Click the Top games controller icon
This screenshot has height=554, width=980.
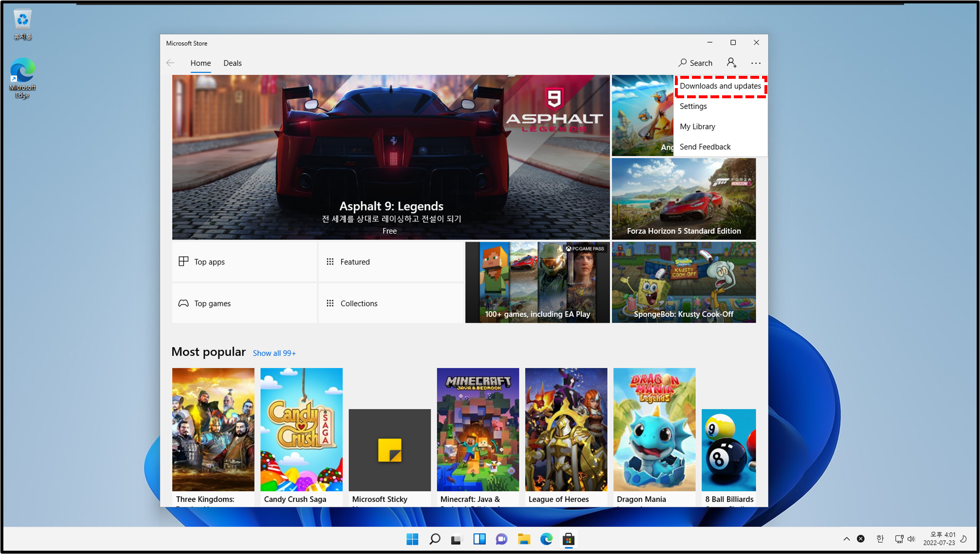pyautogui.click(x=183, y=303)
